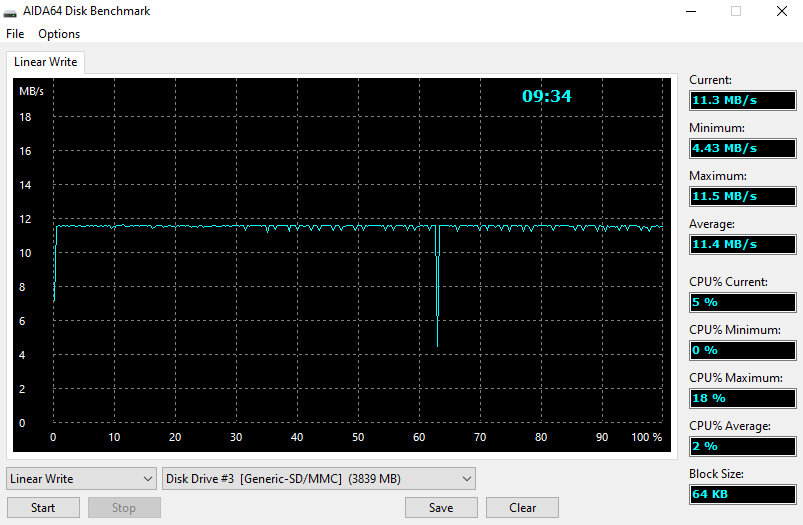The width and height of the screenshot is (803, 525).
Task: Click the Average speed value 11.4 MB/s
Action: pyautogui.click(x=743, y=244)
